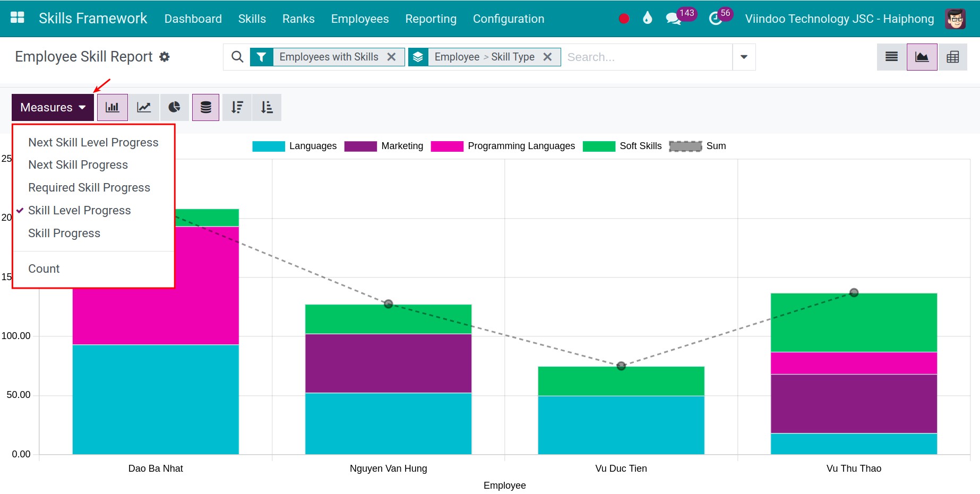
Task: Focus the Search input field
Action: 647,57
